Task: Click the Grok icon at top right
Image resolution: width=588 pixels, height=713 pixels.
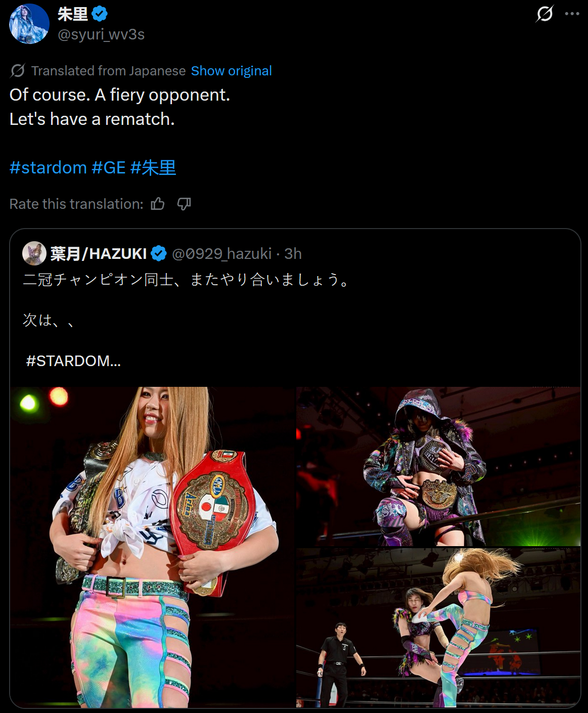Action: pos(545,14)
